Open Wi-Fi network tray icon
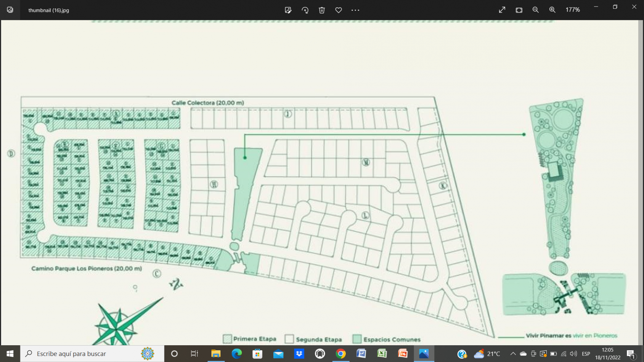The image size is (644, 362). [x=564, y=354]
